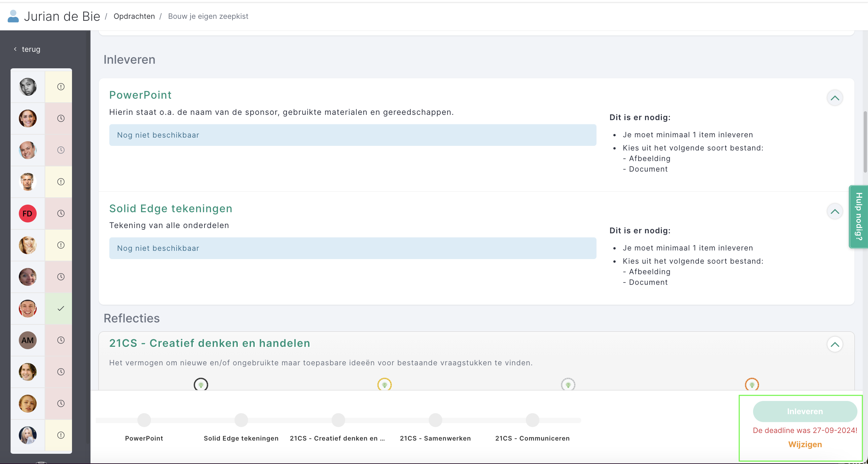Click Nog niet beschikbaar field under Solid Edge tekeningen

pyautogui.click(x=353, y=248)
